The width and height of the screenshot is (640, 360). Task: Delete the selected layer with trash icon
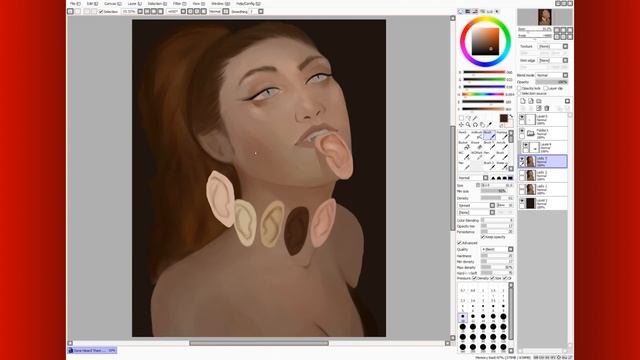(x=547, y=108)
